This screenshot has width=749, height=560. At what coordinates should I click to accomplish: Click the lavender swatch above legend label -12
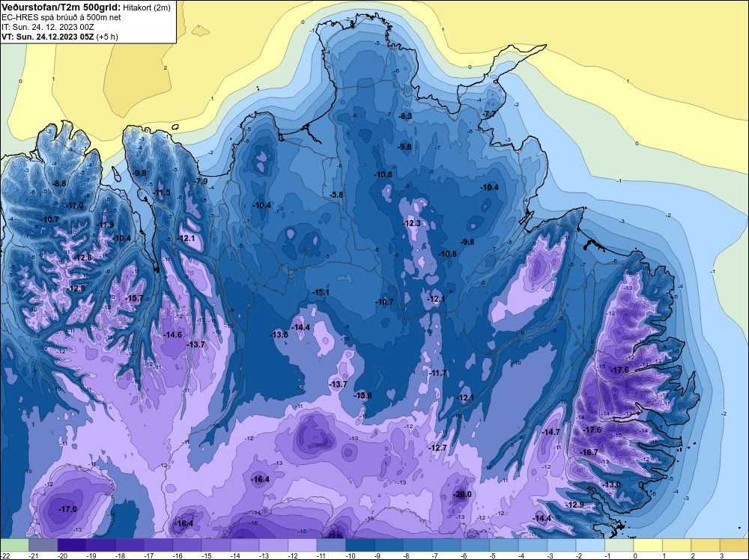(302, 545)
